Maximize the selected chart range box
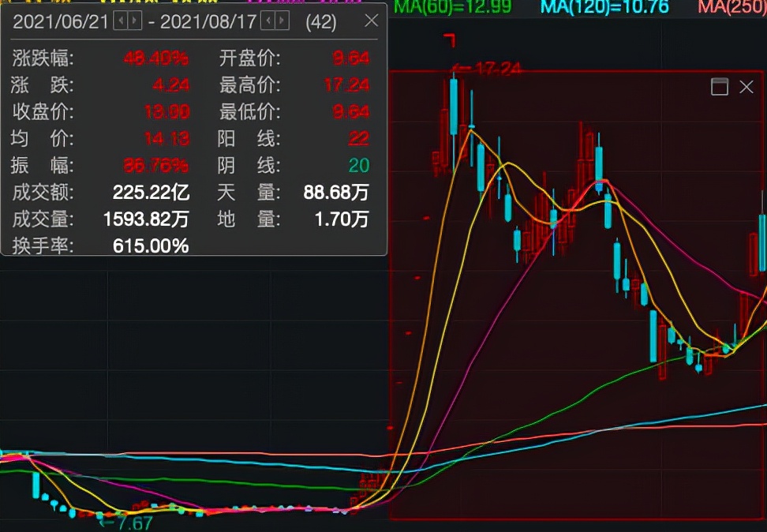This screenshot has height=532, width=767. coord(720,87)
